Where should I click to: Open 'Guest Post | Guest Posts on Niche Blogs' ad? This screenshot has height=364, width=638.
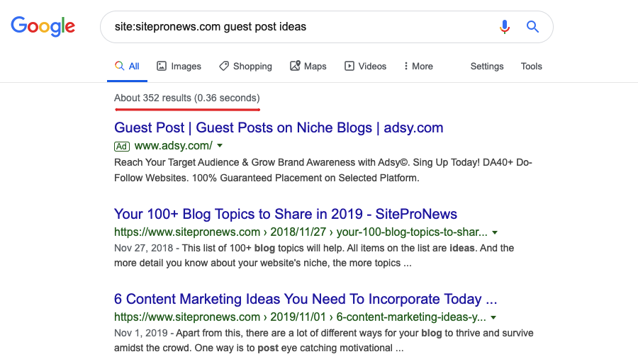pos(279,127)
